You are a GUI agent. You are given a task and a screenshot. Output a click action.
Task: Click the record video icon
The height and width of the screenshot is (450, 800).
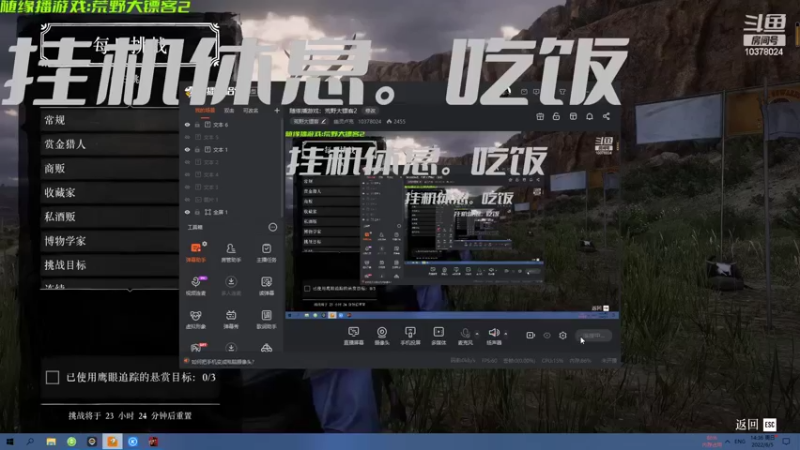pyautogui.click(x=531, y=335)
